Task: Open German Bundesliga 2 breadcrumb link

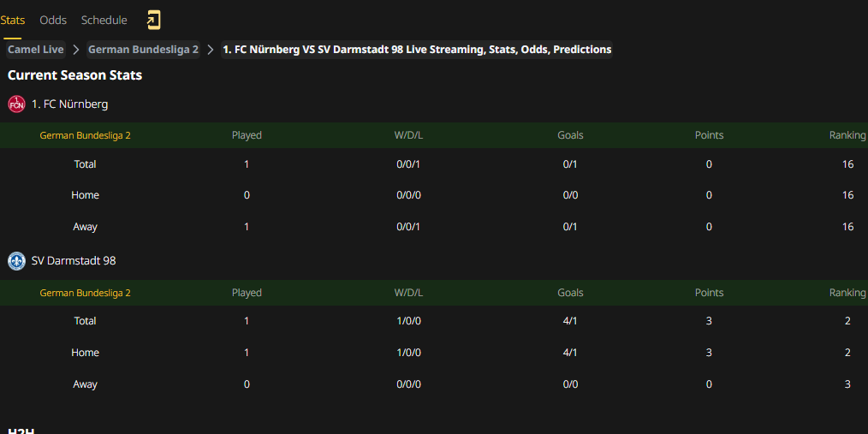Action: 143,50
